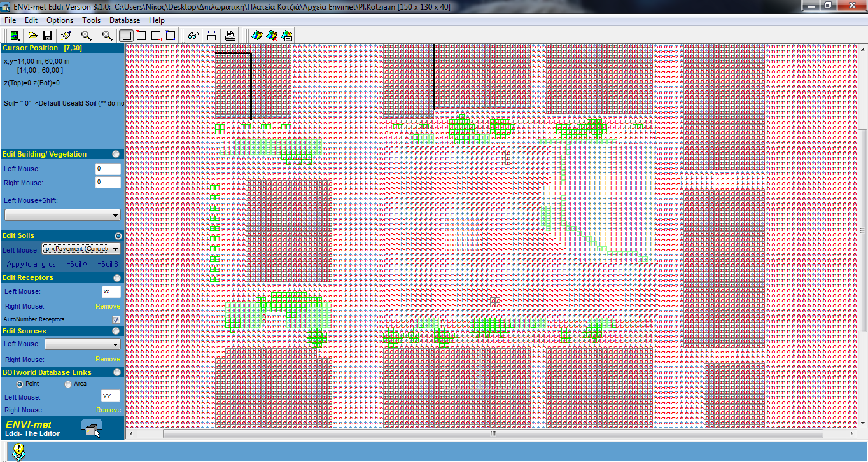Open the Edit menu
Image resolution: width=868 pixels, height=462 pixels.
coord(31,20)
